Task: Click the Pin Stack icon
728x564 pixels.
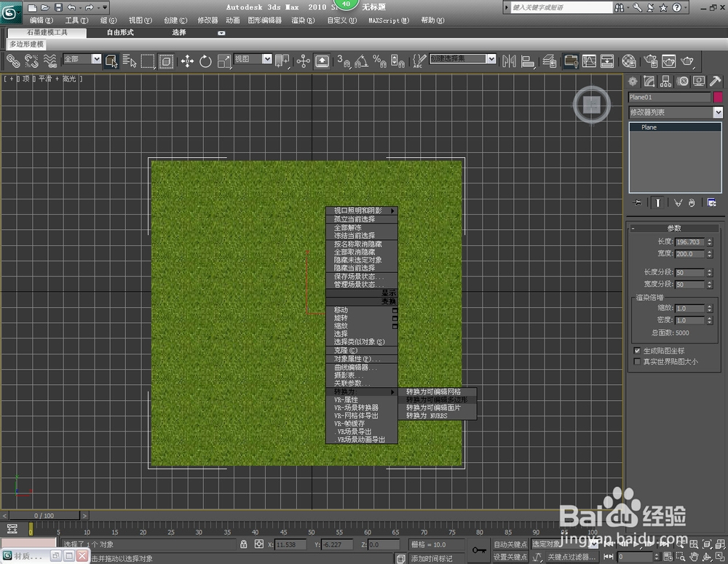Action: coord(638,202)
